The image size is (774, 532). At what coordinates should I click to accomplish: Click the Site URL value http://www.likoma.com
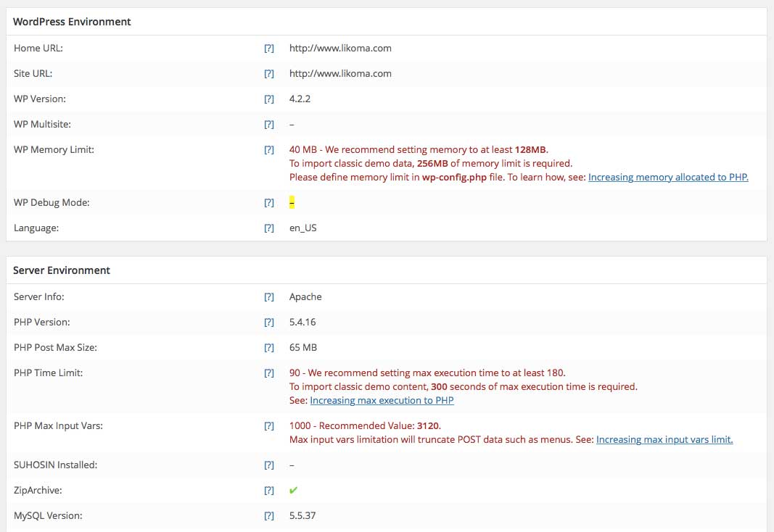(340, 73)
